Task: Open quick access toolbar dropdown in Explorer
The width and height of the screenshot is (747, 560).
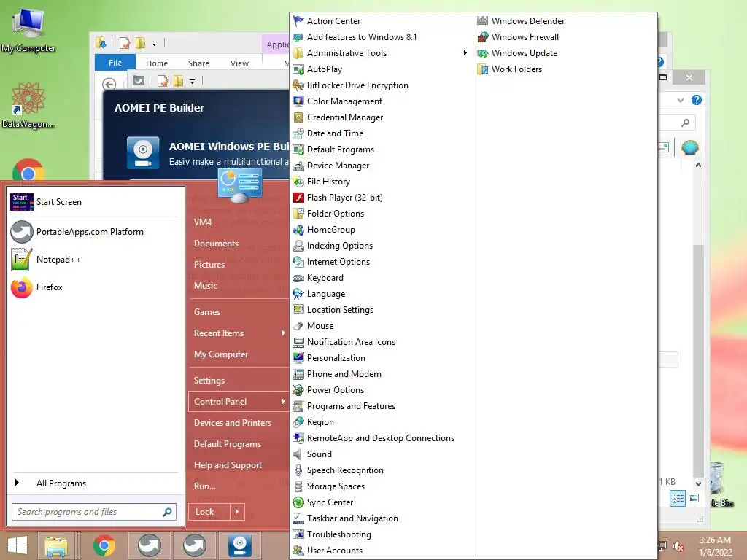Action: (154, 43)
